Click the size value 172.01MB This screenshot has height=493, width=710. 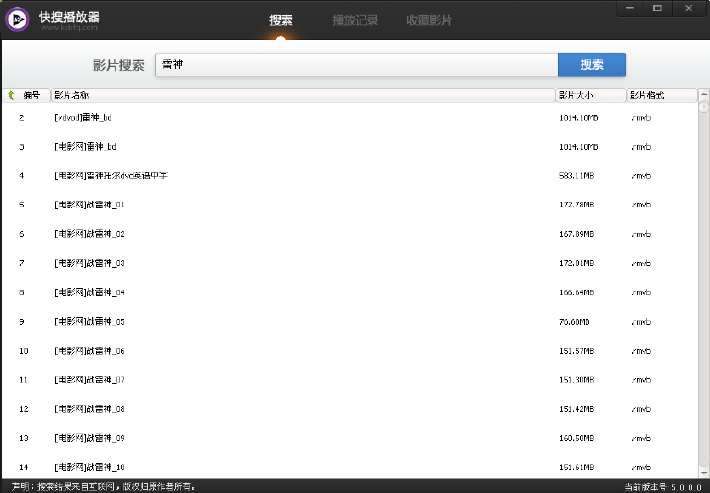[x=576, y=263]
